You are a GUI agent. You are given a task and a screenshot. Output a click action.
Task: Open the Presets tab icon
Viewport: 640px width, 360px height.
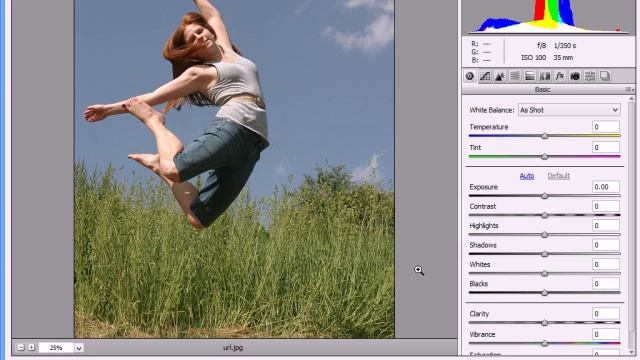590,76
